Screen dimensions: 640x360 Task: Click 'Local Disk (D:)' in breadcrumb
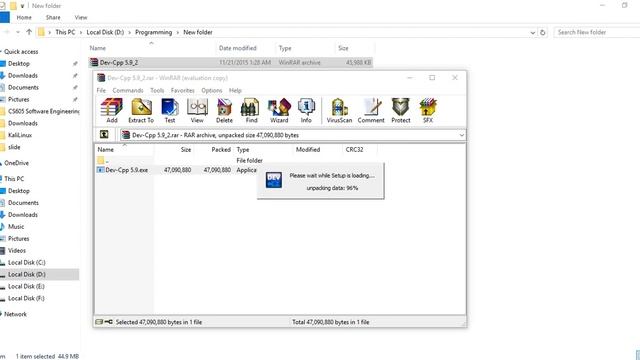[105, 32]
